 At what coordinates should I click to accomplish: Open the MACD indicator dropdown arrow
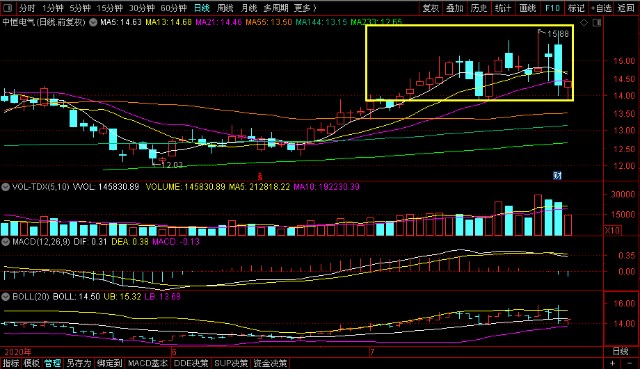pos(5,242)
